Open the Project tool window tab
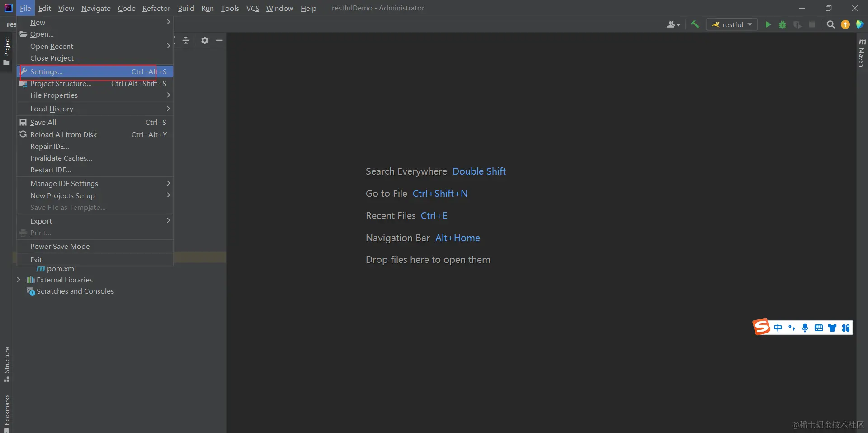The image size is (868, 433). (6, 51)
